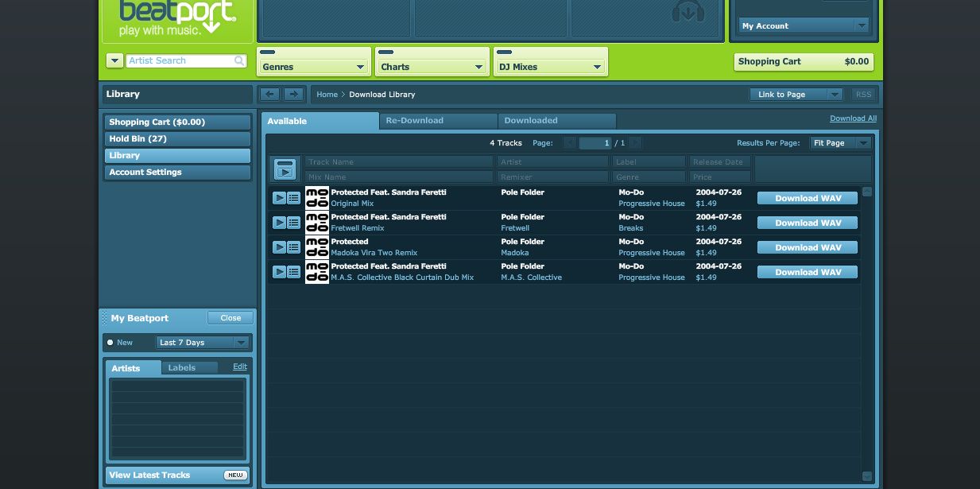Switch to the Re-Download tab

click(439, 121)
